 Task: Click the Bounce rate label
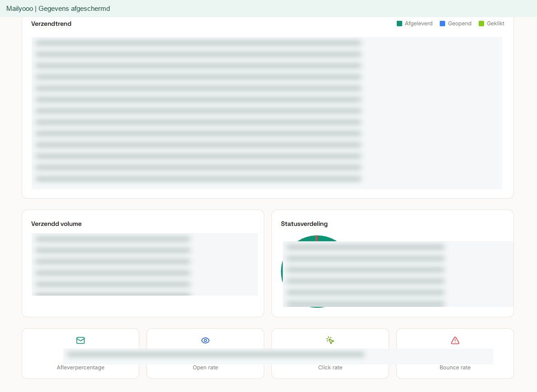tap(455, 367)
